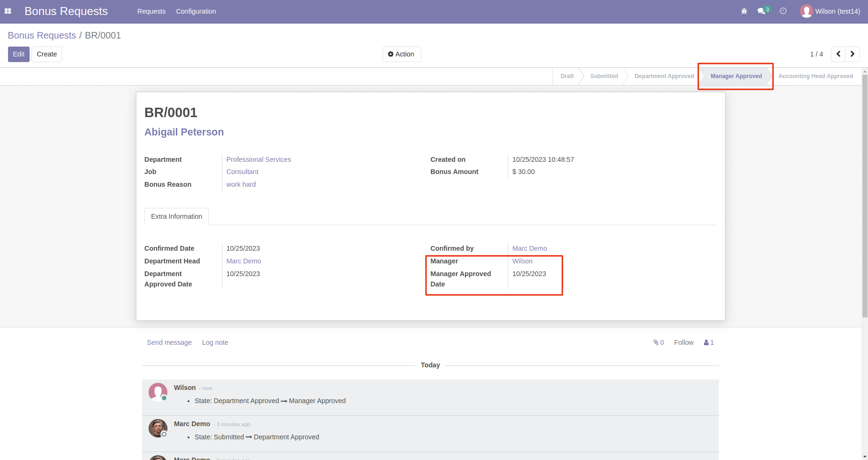This screenshot has height=460, width=868.
Task: Open the Professional Services department link
Action: click(x=259, y=159)
